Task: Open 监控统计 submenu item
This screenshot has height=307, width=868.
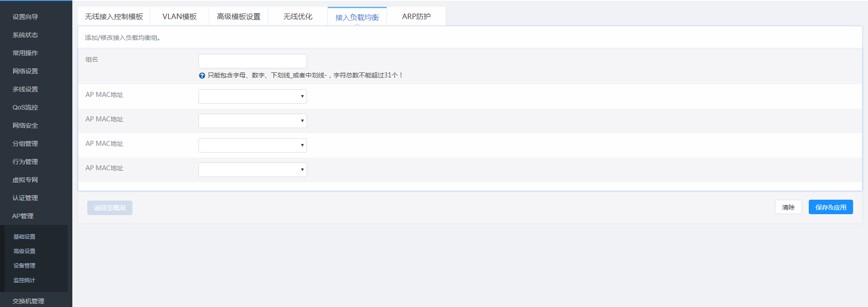Action: click(24, 280)
